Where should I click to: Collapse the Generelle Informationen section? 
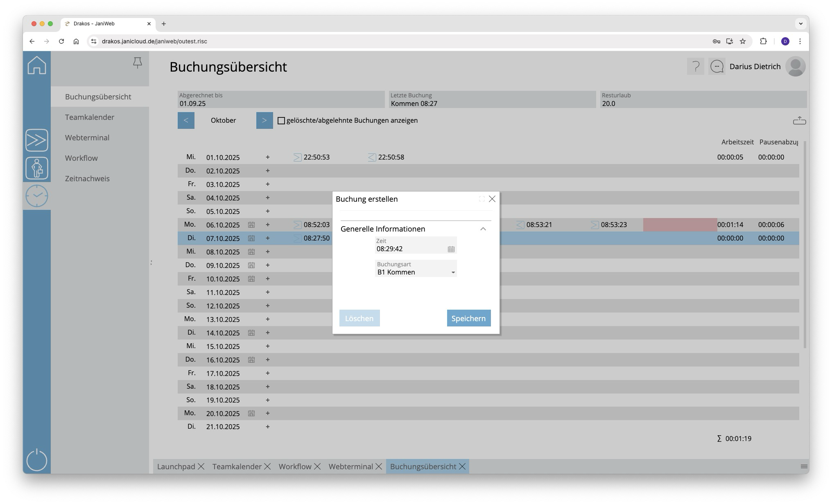tap(483, 229)
